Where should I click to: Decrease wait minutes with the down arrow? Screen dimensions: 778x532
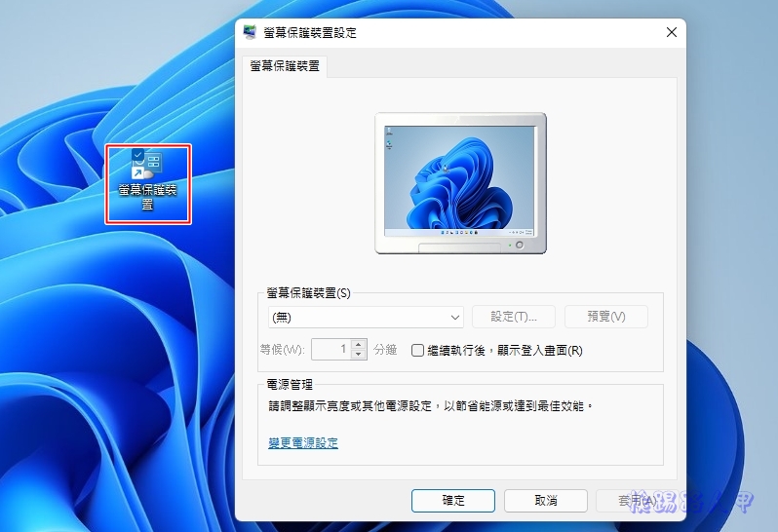(359, 355)
